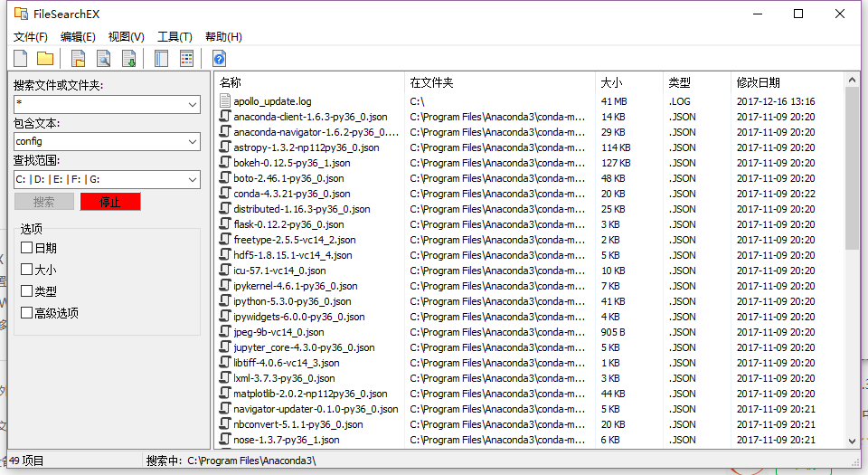Click the icon beside ipython-5.3.0-py36_0.json

(x=225, y=300)
